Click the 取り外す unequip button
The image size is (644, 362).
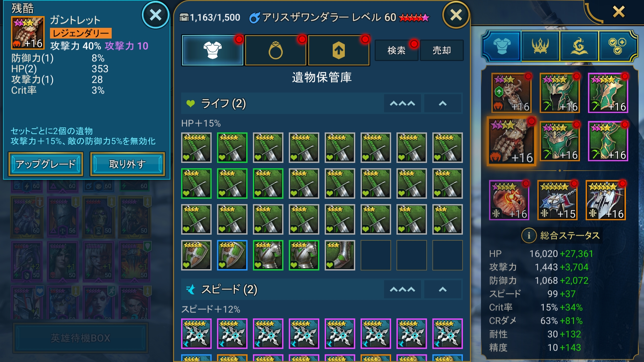(127, 164)
